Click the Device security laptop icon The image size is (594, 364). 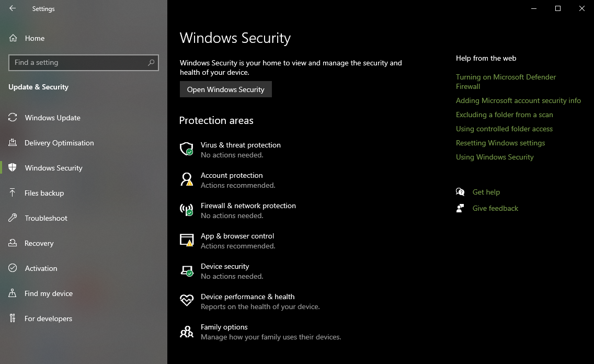(x=187, y=270)
